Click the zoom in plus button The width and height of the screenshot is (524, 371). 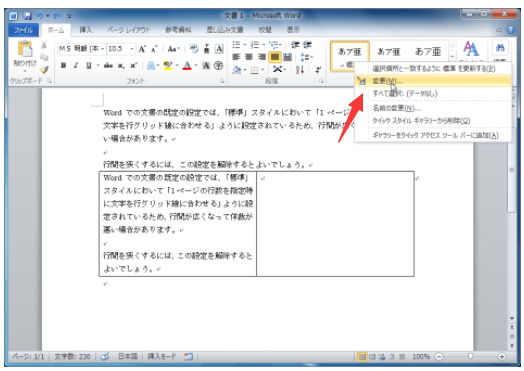coord(502,357)
